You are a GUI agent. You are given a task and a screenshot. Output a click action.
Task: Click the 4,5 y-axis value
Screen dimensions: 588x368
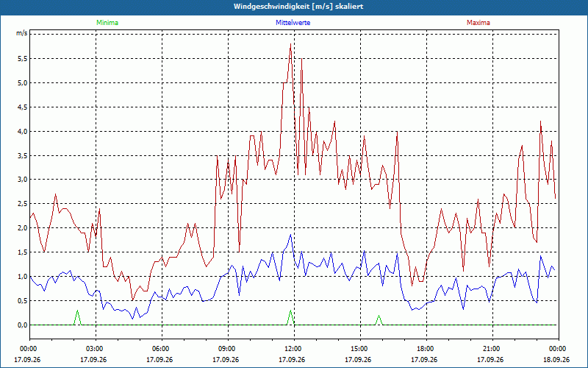23,107
